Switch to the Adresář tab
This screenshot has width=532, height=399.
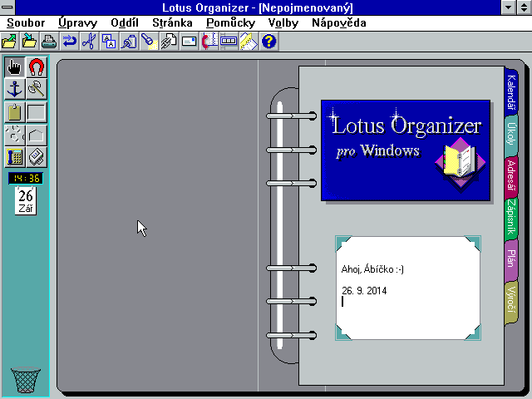point(511,175)
